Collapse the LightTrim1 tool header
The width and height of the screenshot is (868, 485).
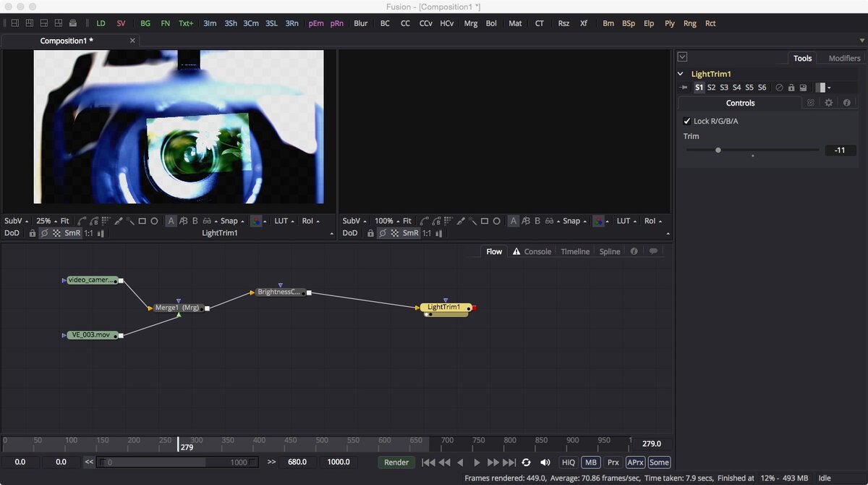tap(681, 74)
